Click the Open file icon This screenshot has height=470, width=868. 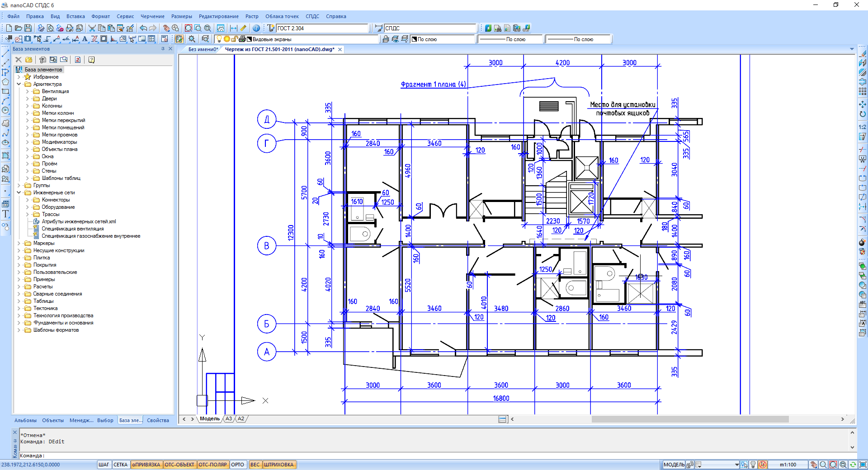coord(18,28)
